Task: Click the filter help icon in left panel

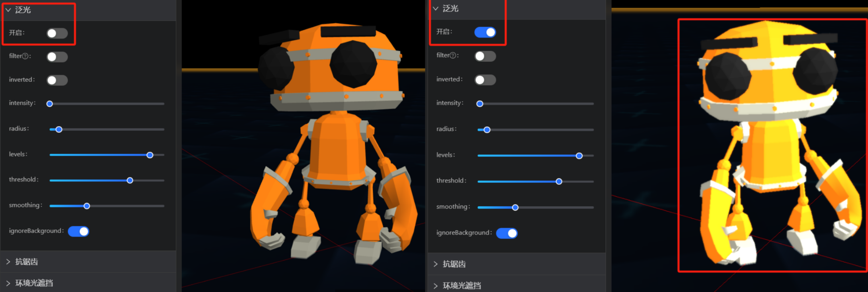Action: pos(25,56)
